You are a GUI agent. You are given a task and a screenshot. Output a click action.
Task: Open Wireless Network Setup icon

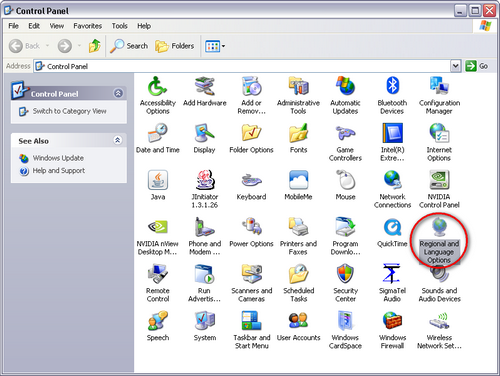point(439,321)
